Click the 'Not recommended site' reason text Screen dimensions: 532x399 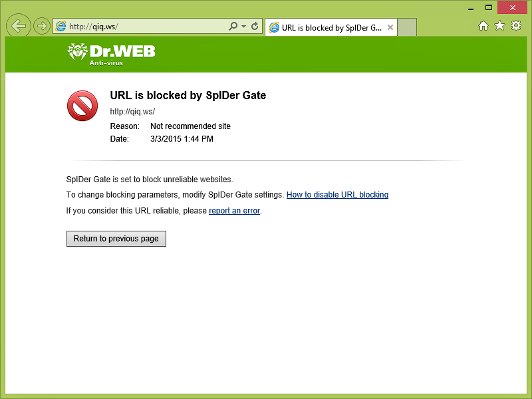190,126
